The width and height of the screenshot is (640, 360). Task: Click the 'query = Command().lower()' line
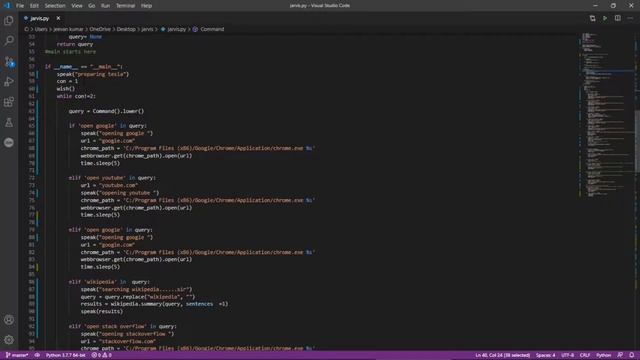(106, 111)
